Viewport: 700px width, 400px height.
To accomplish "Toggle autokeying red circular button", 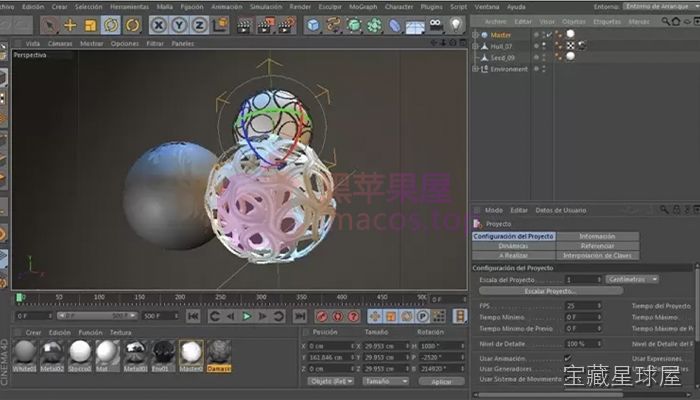I will 338,316.
